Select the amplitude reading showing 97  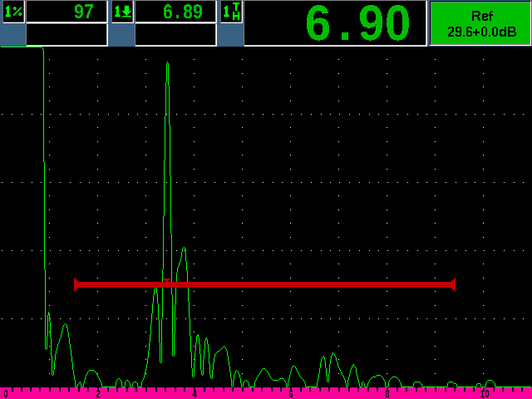point(66,12)
